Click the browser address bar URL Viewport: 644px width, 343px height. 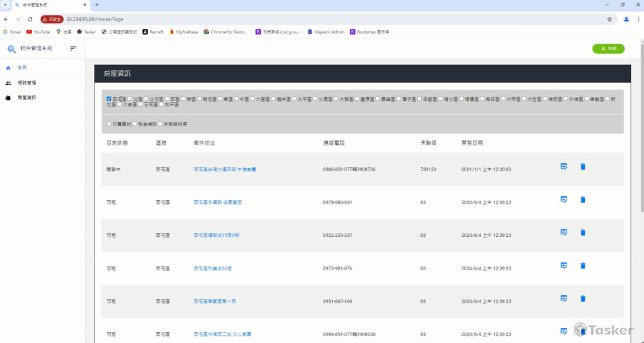coord(95,19)
